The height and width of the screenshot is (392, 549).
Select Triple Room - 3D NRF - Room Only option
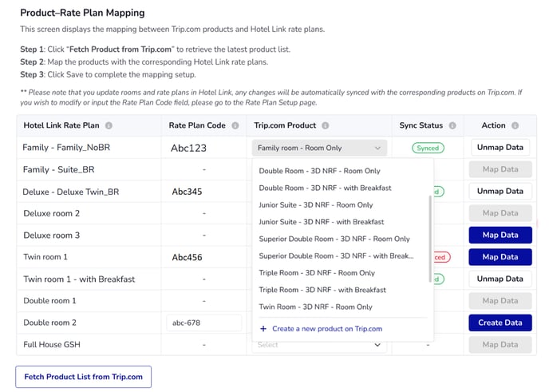point(316,273)
